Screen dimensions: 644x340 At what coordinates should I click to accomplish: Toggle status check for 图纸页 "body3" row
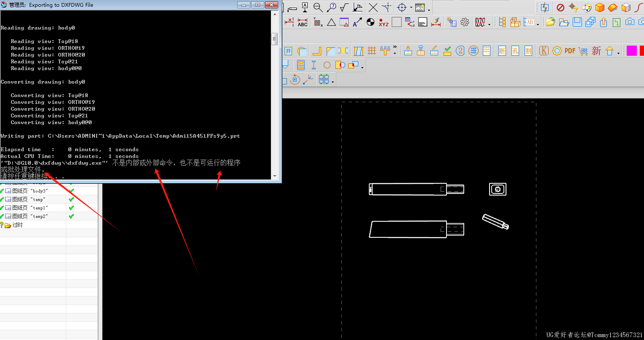pos(2,191)
